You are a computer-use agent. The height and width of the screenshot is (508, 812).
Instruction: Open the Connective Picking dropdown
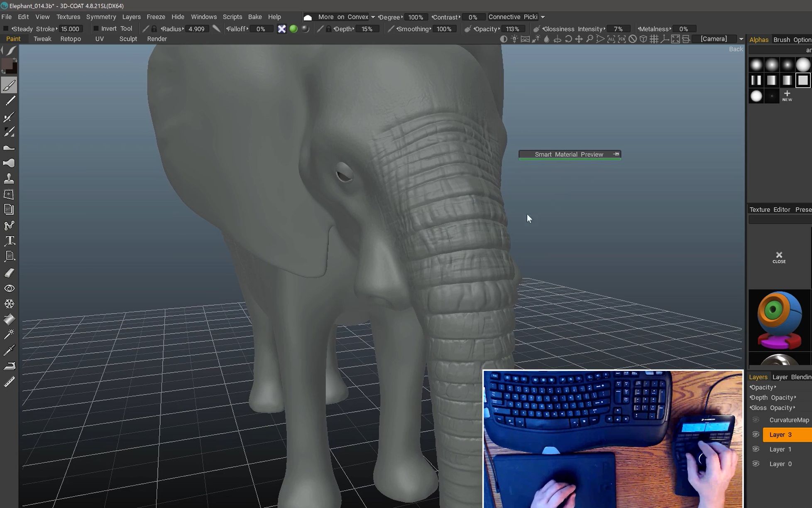tap(542, 17)
